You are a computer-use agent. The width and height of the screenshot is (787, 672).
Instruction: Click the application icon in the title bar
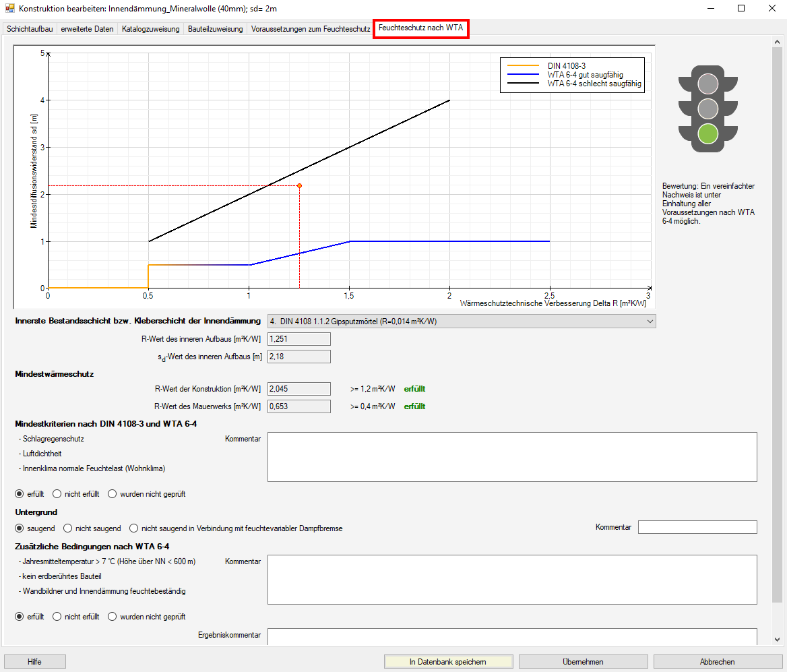[9, 9]
